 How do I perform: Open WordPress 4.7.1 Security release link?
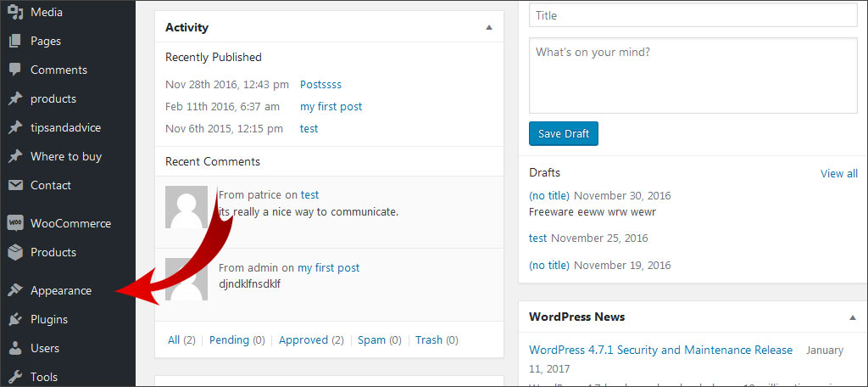pyautogui.click(x=660, y=350)
